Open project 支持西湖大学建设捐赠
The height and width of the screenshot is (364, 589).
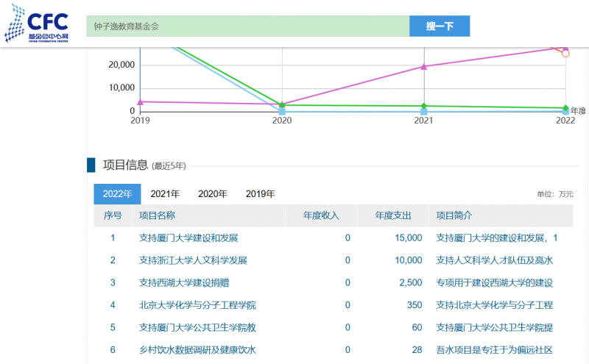184,282
